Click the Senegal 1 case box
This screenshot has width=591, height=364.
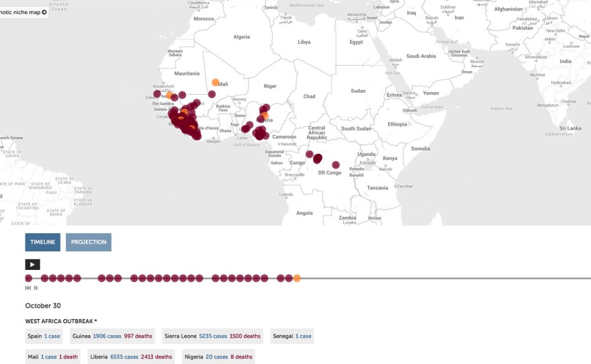point(291,336)
